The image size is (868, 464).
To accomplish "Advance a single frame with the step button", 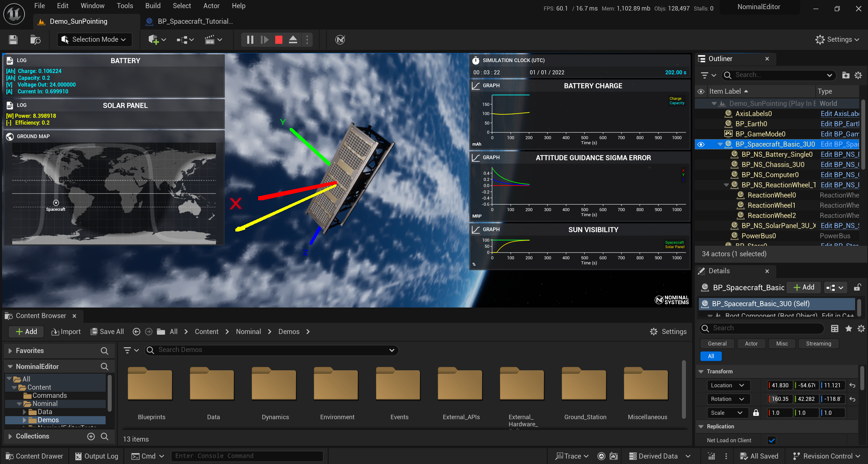I will pos(265,40).
